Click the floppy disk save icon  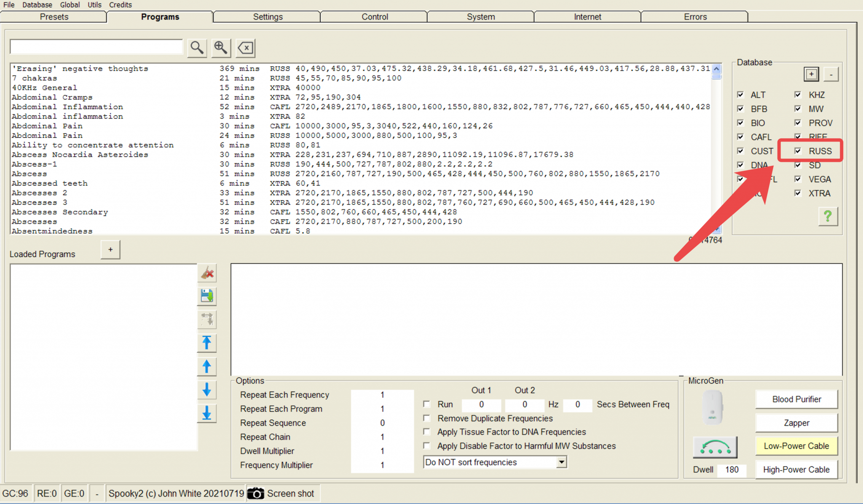click(x=207, y=296)
